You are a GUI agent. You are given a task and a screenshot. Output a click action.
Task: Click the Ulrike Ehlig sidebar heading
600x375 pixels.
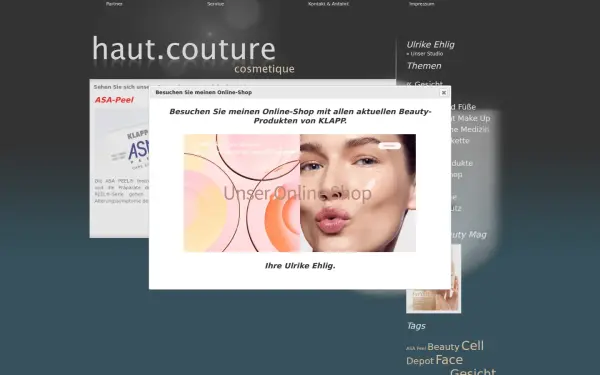point(430,45)
